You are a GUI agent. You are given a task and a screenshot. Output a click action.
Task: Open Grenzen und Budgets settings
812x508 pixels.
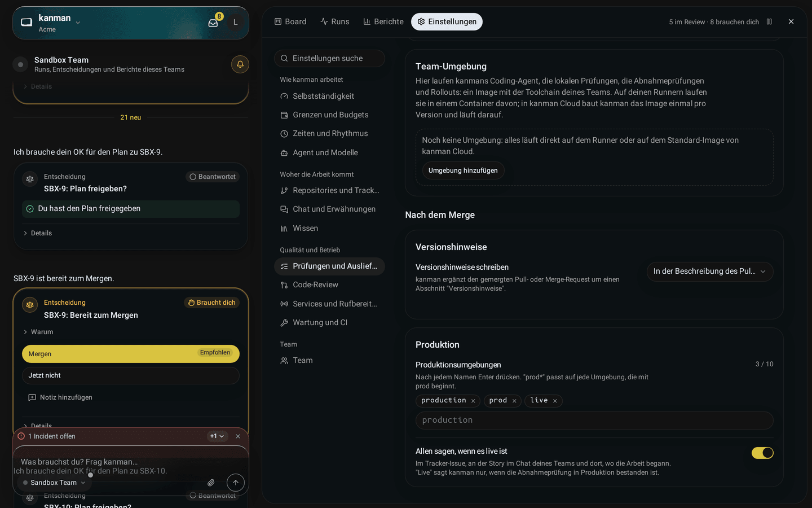pos(329,115)
